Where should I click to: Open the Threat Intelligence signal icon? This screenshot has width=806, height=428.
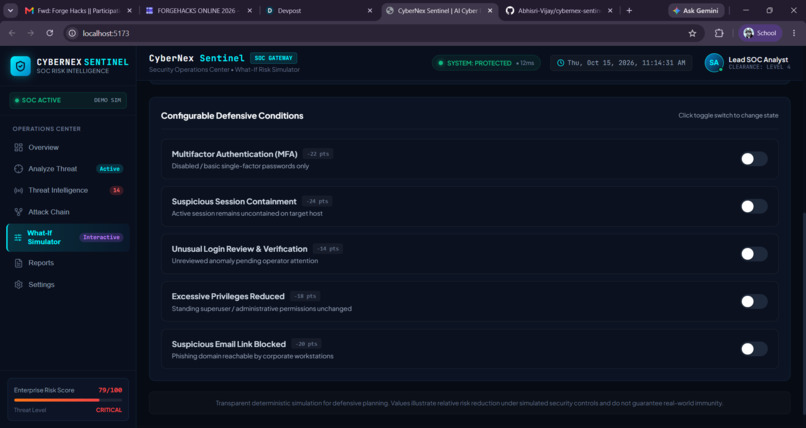click(x=19, y=190)
